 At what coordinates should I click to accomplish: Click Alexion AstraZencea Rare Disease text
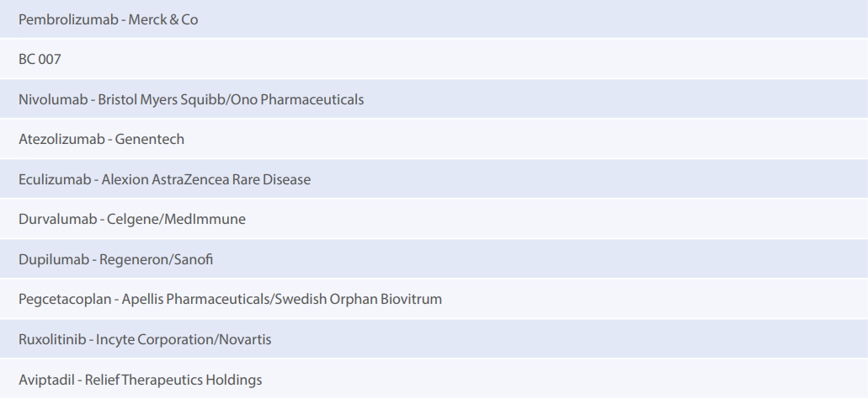click(206, 179)
